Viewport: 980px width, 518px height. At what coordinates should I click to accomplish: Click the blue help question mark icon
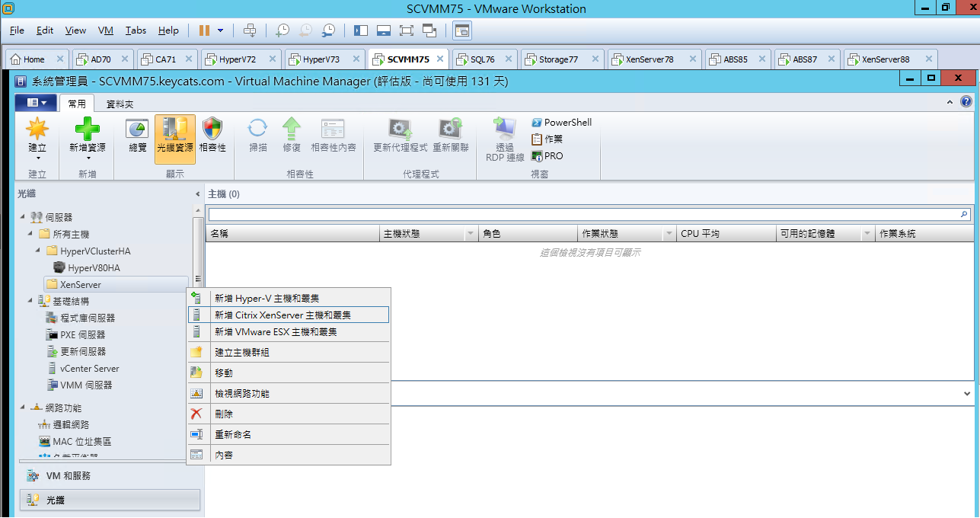click(966, 101)
